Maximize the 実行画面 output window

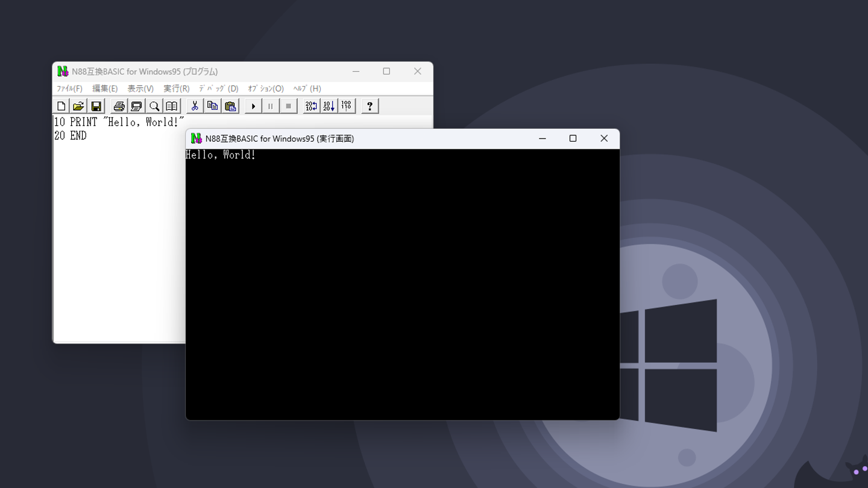click(x=573, y=139)
